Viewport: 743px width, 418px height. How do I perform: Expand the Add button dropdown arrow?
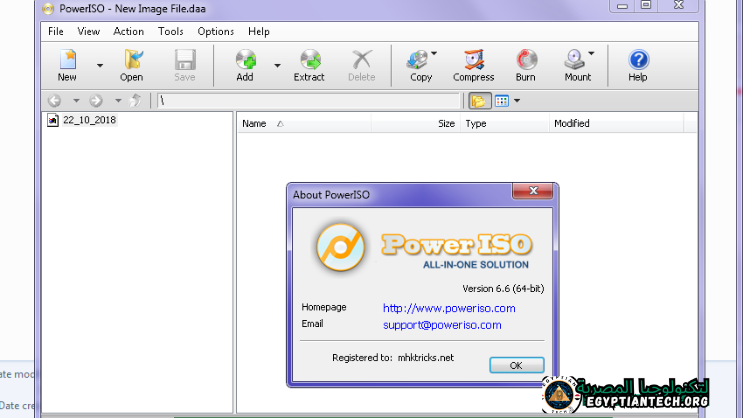tap(278, 65)
